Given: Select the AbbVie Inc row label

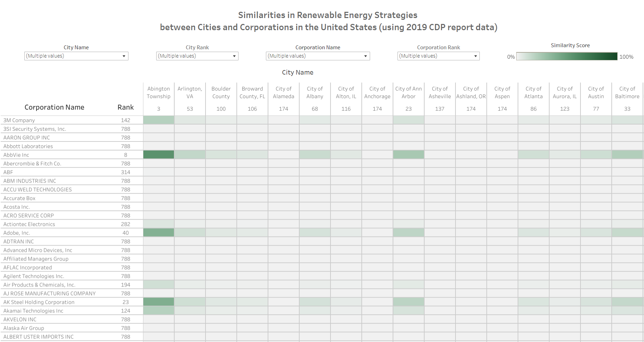Looking at the screenshot, I should click(16, 155).
